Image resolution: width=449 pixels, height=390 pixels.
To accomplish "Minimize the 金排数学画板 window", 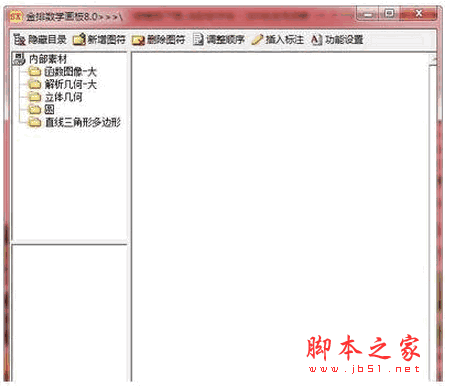I will 368,14.
